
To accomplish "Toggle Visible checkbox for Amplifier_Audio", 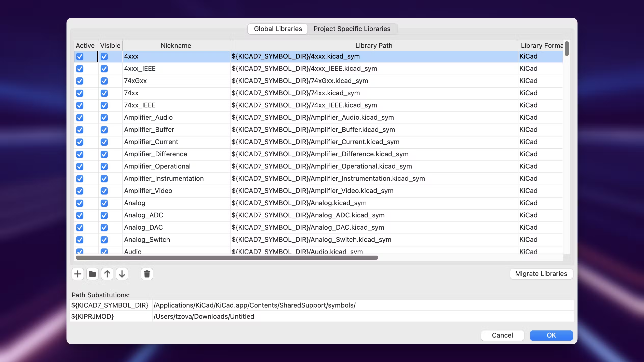I will [104, 118].
